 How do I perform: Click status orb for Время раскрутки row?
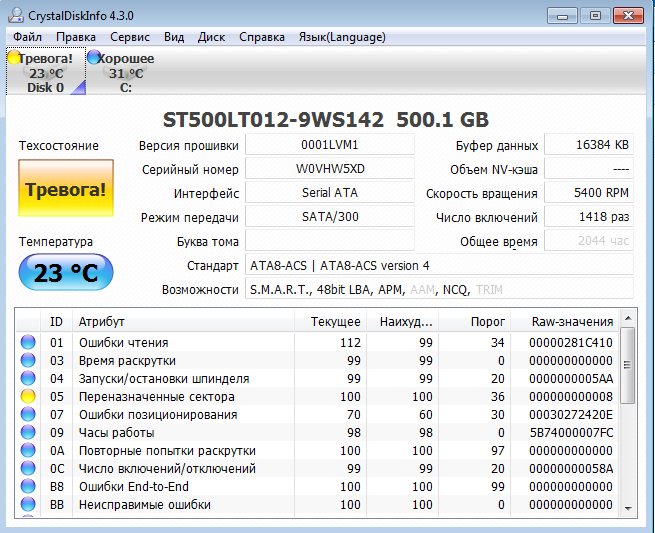(x=28, y=360)
